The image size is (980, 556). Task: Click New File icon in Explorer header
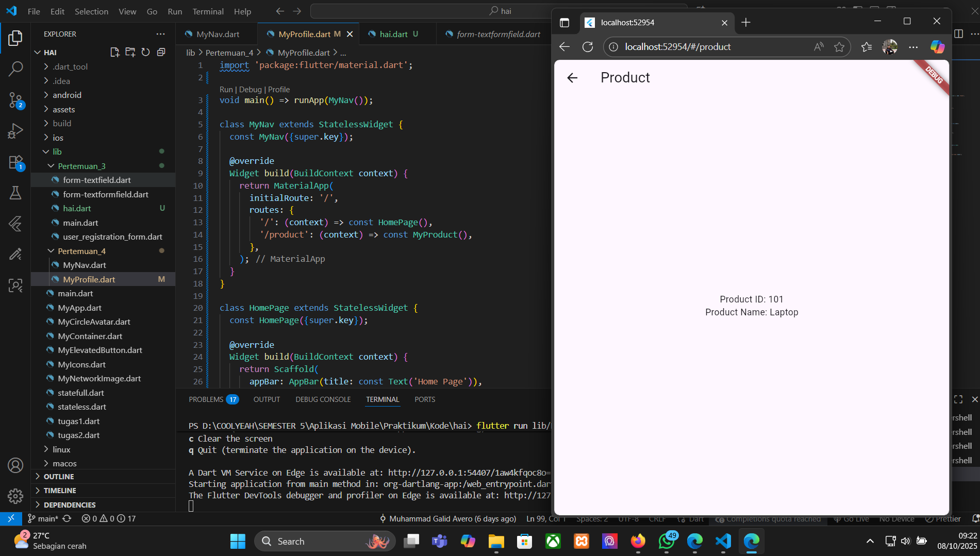coord(114,52)
